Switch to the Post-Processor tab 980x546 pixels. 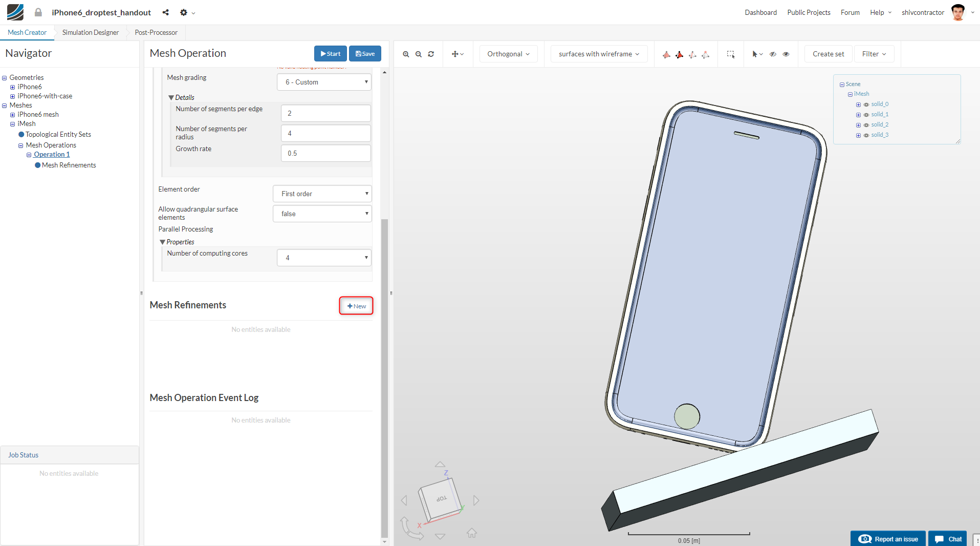point(155,32)
